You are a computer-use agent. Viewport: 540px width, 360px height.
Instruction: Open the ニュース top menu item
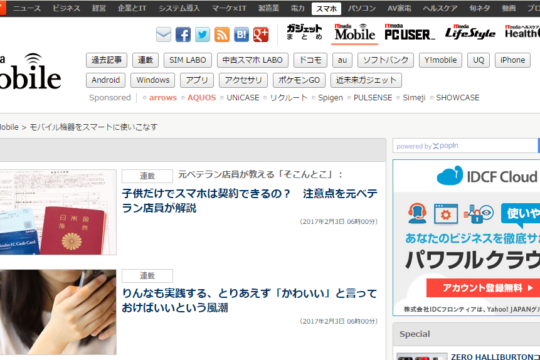point(27,8)
